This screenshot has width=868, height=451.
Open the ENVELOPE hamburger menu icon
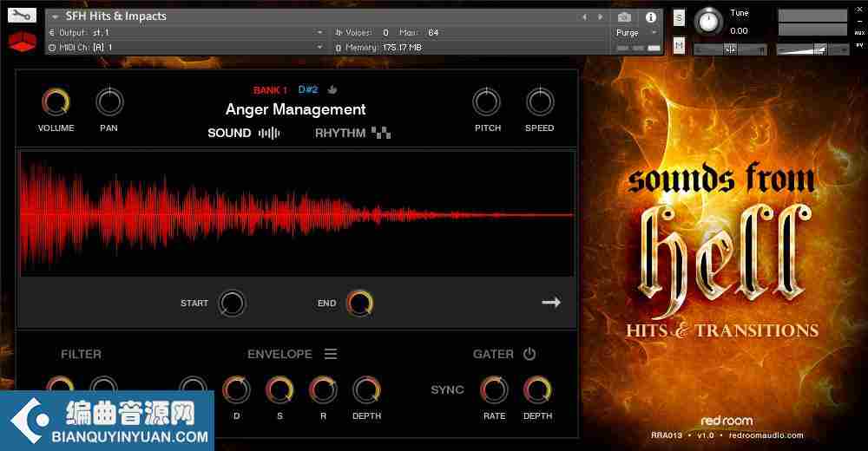point(331,354)
